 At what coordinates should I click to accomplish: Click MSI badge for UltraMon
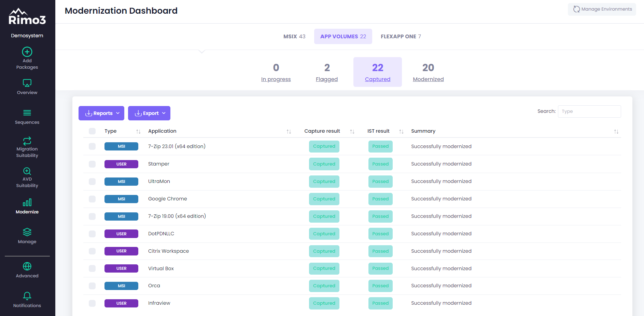(x=121, y=182)
